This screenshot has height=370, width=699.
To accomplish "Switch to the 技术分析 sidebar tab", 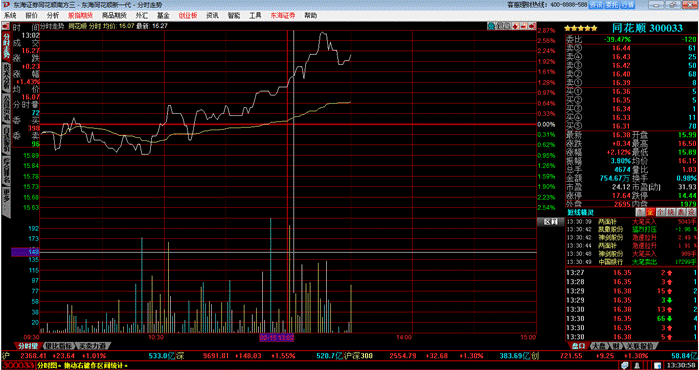I will click(6, 76).
